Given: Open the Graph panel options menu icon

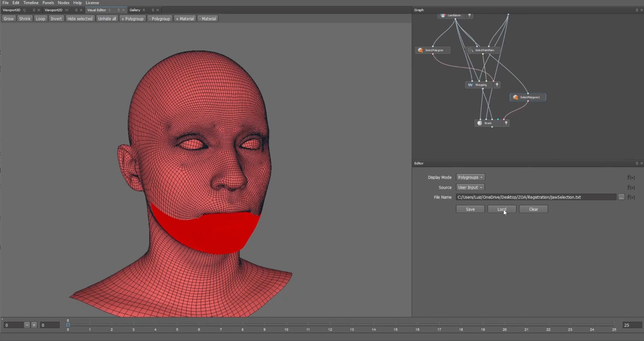Looking at the screenshot, I should coord(637,10).
